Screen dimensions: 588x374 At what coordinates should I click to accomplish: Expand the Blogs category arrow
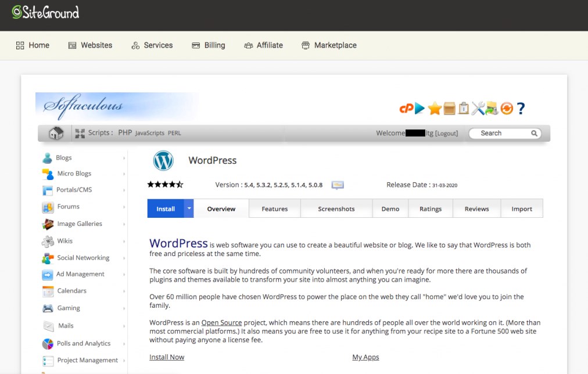[124, 158]
